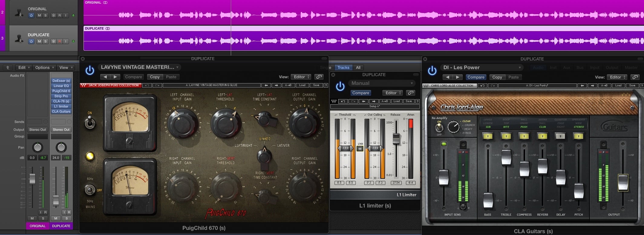The width and height of the screenshot is (644, 235).
Task: Open DI - Les Power preset dropdown
Action: [482, 67]
